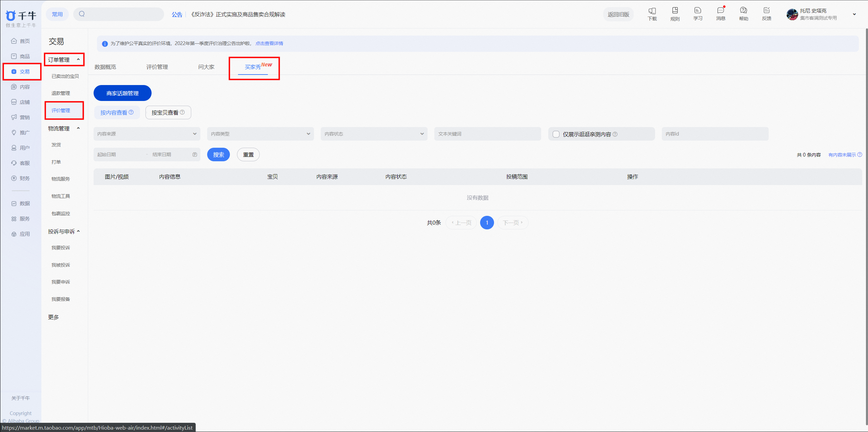Open 评价管理 in the side menu
This screenshot has width=868, height=432.
pos(61,110)
